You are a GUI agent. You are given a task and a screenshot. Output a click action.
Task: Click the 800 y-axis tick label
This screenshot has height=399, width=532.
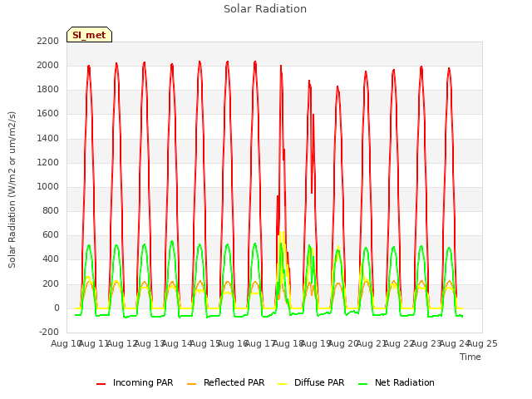(x=51, y=210)
